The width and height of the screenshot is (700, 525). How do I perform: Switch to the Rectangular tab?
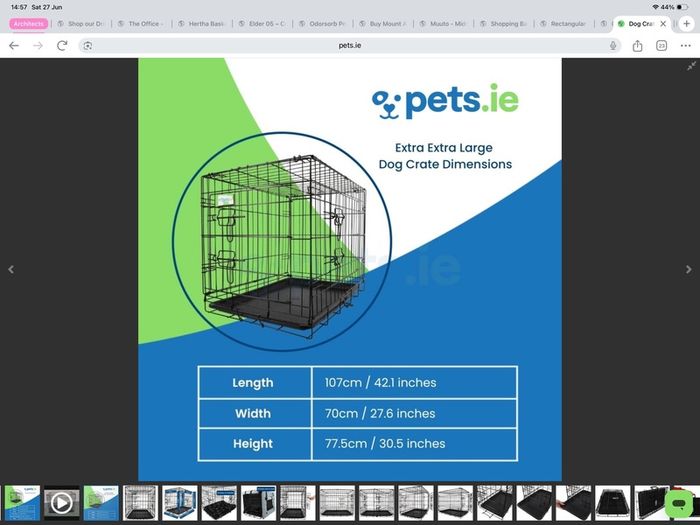[x=563, y=24]
